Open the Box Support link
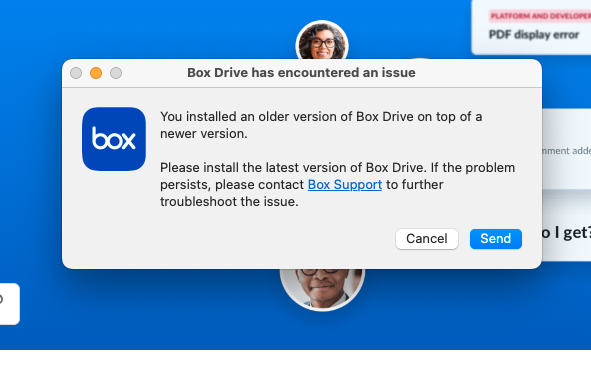 pos(344,185)
